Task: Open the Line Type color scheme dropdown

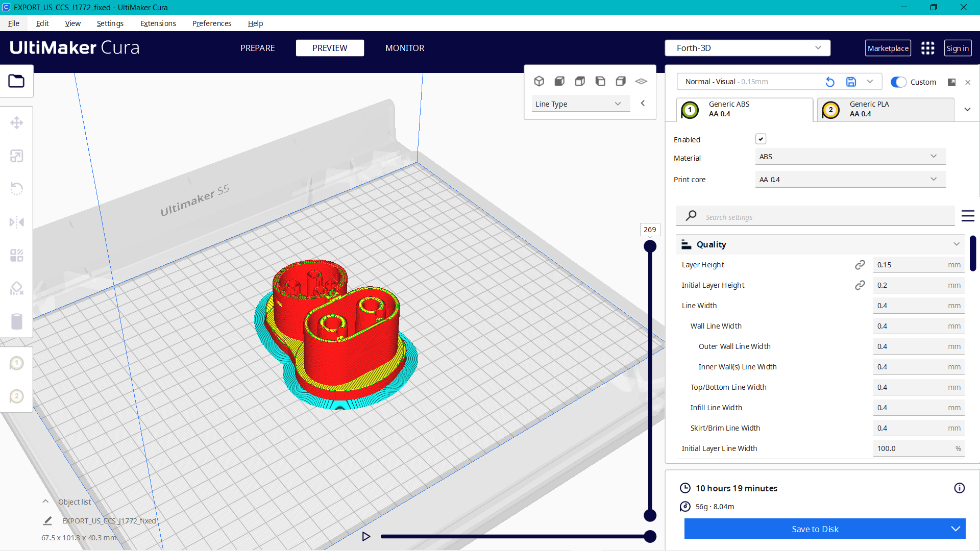Action: coord(580,103)
